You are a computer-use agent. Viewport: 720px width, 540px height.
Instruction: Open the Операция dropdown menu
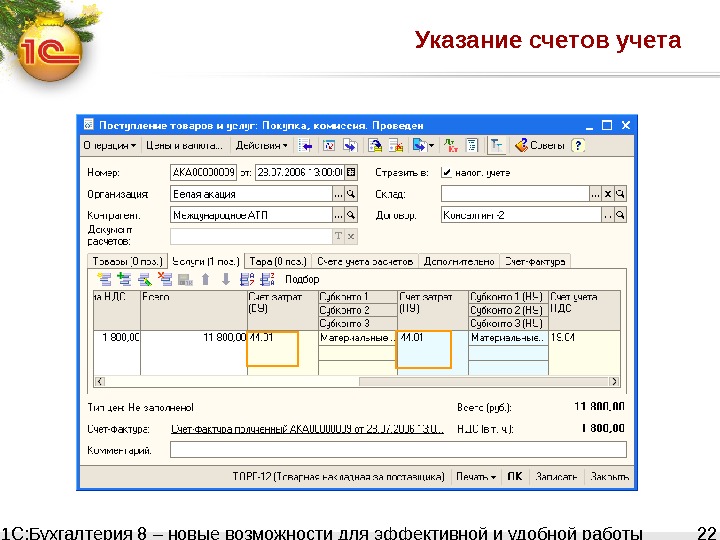pos(109,146)
